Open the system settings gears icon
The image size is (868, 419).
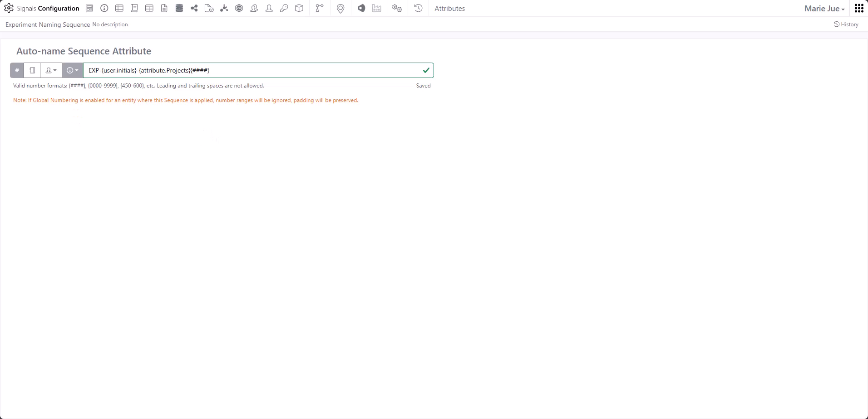click(397, 8)
